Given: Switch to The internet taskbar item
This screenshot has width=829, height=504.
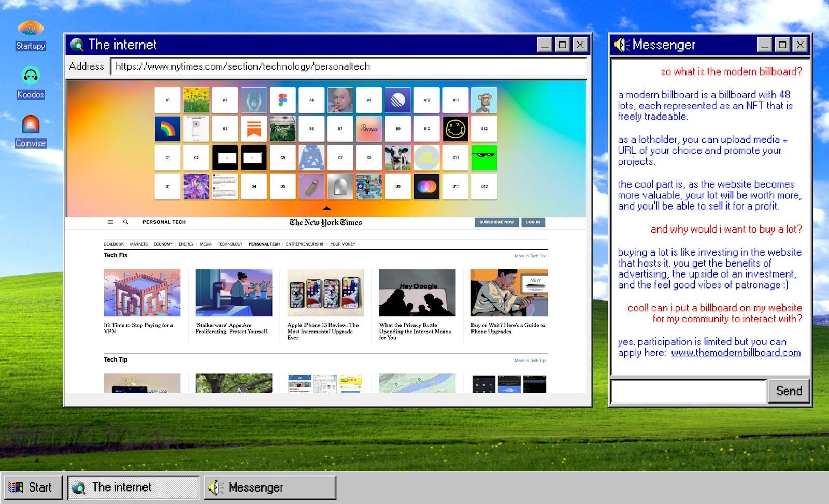Looking at the screenshot, I should (x=133, y=487).
